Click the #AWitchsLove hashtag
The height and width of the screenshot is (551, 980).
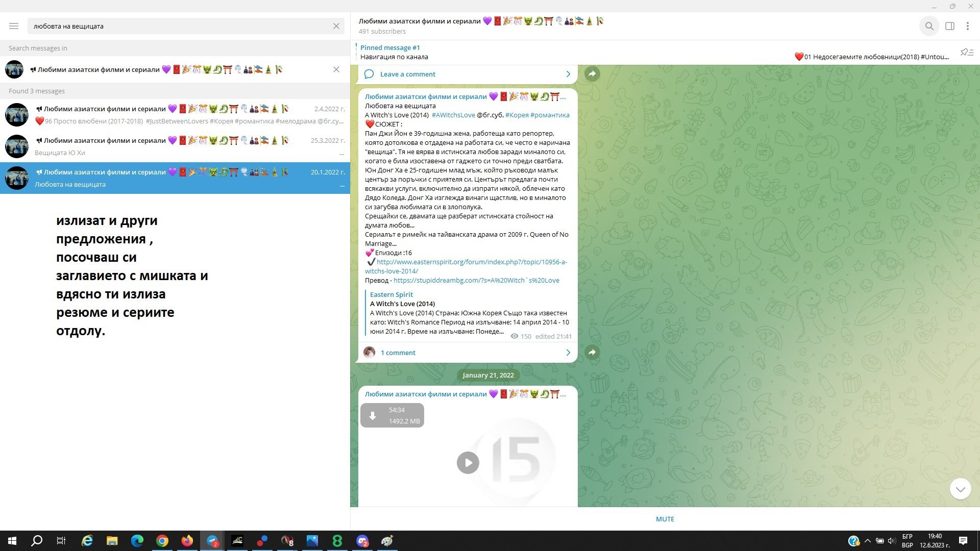pyautogui.click(x=453, y=115)
